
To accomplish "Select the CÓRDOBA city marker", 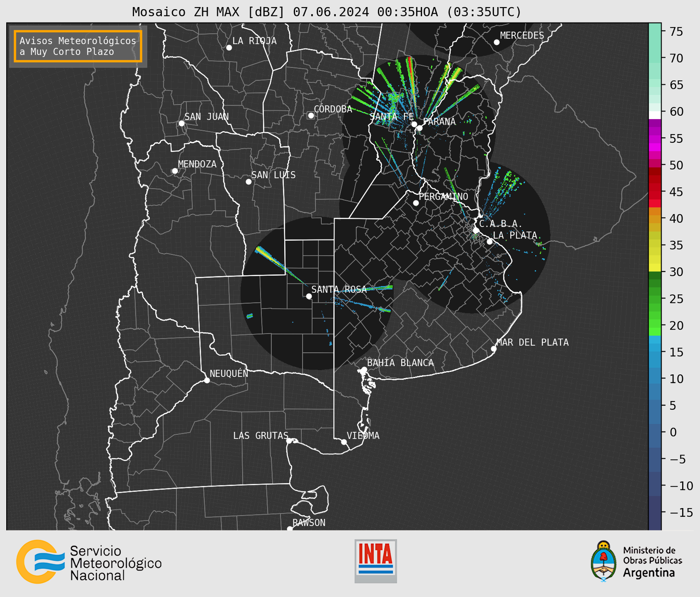I will (x=311, y=115).
